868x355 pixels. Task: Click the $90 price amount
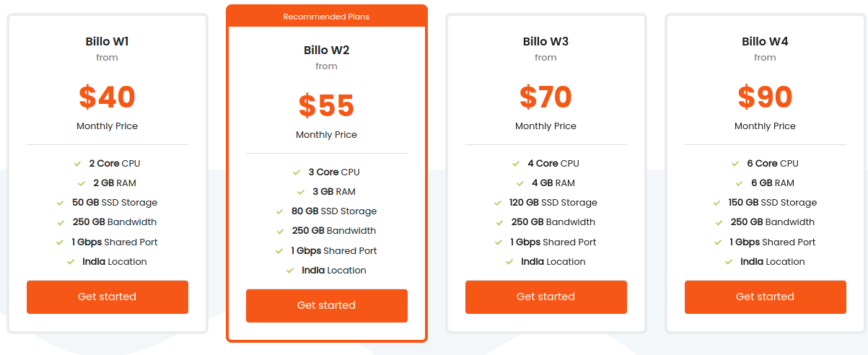[x=765, y=97]
